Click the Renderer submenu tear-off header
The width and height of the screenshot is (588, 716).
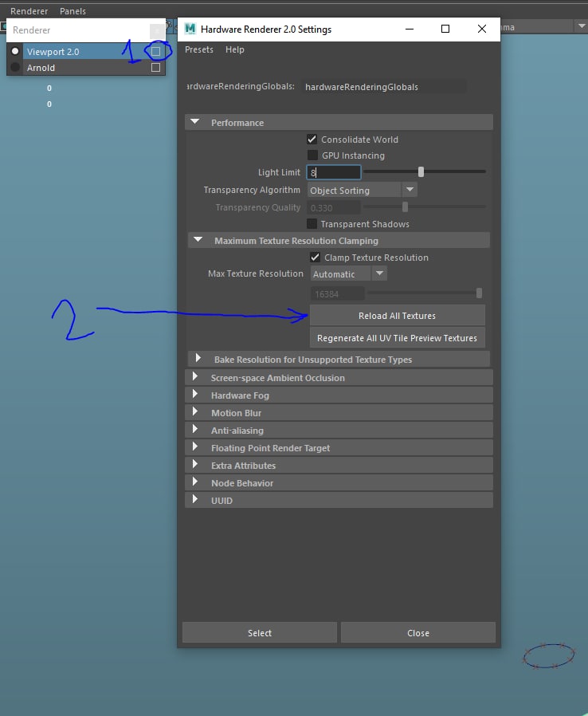click(86, 30)
